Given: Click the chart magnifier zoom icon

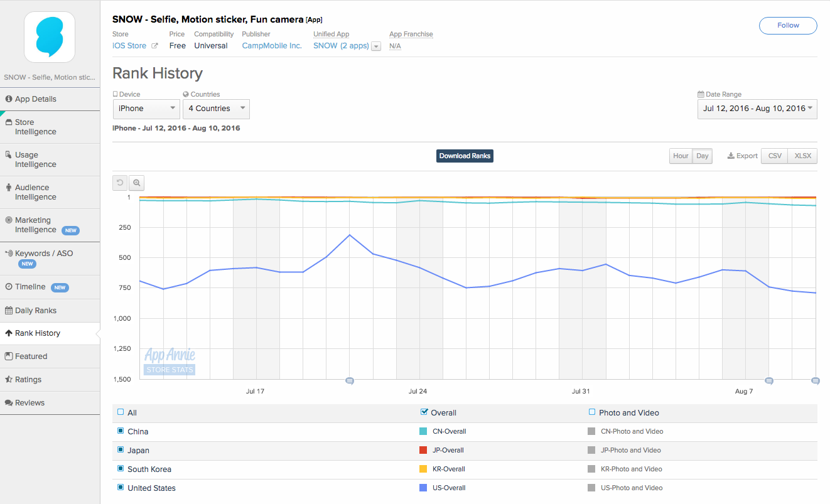Looking at the screenshot, I should (x=136, y=183).
